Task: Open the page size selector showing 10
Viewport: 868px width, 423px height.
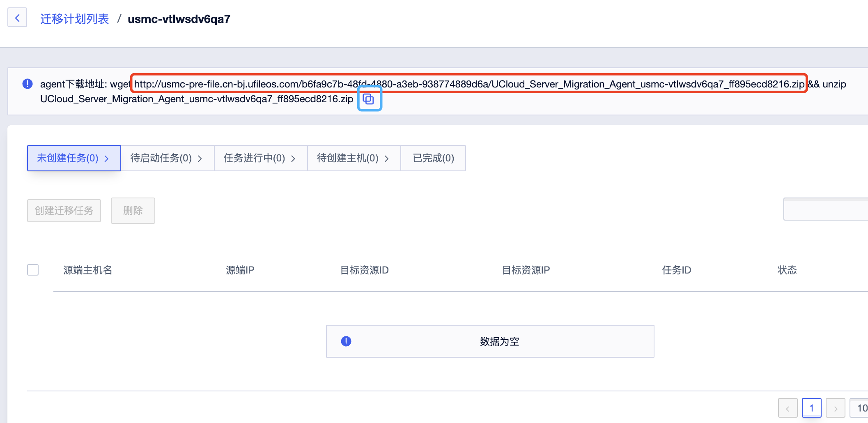Action: pos(861,408)
